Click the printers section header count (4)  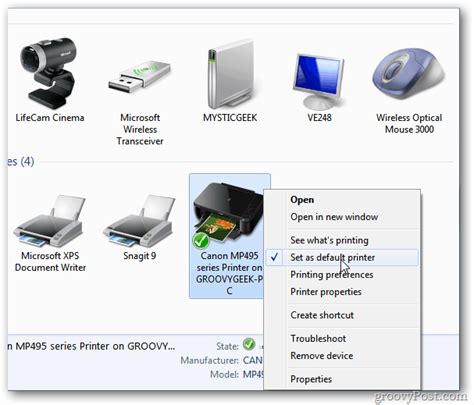point(27,162)
